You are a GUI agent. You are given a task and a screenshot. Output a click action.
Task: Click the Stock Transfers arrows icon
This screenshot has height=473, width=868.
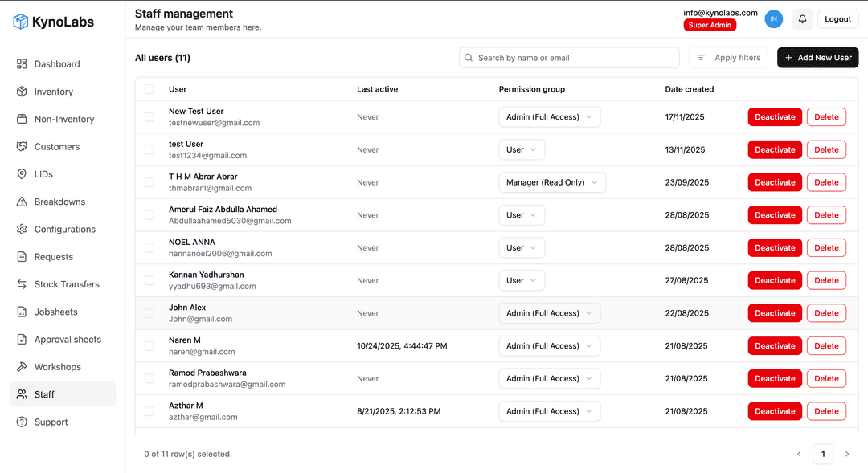pos(22,284)
